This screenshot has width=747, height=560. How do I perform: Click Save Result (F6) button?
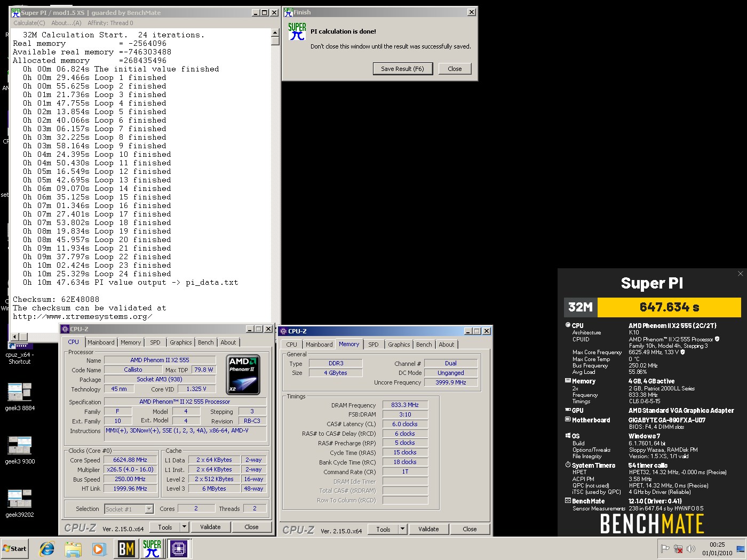click(x=402, y=69)
